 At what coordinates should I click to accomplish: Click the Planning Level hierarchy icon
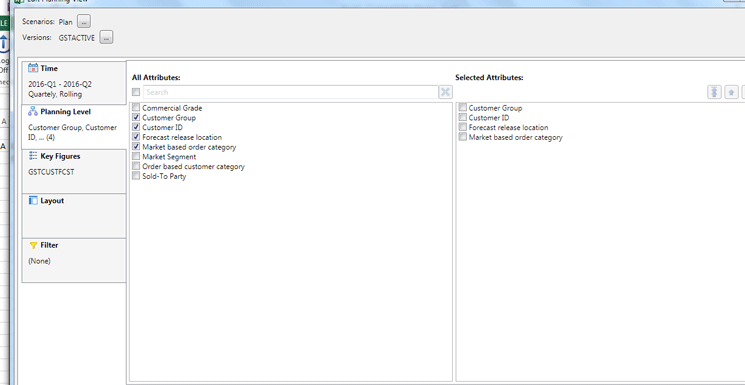(33, 112)
